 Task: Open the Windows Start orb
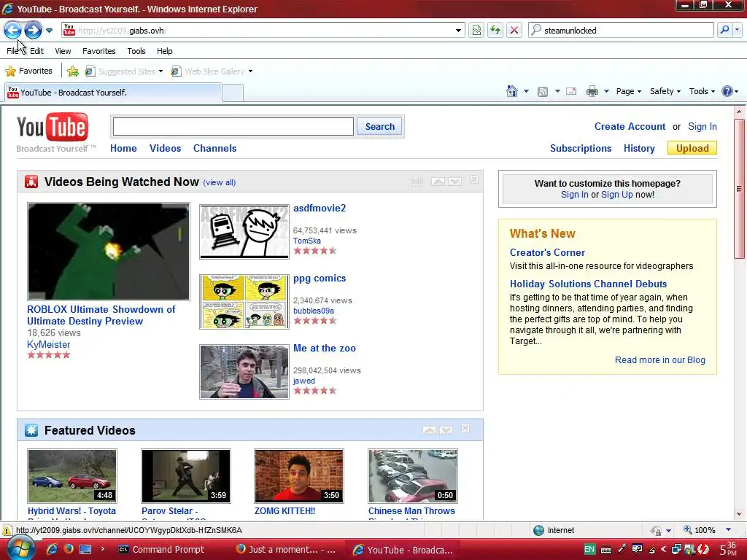click(x=20, y=548)
